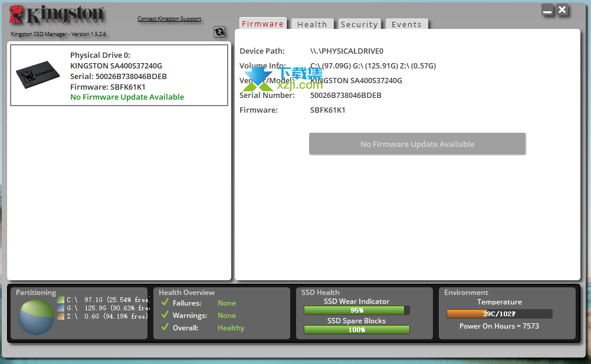Image resolution: width=591 pixels, height=364 pixels.
Task: Click the C:\ partition color swatch
Action: coord(61,300)
